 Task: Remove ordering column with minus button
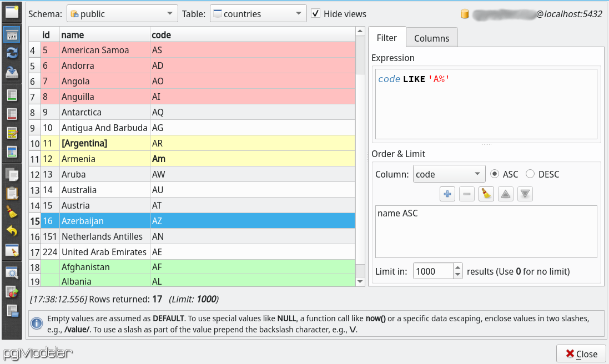[467, 194]
